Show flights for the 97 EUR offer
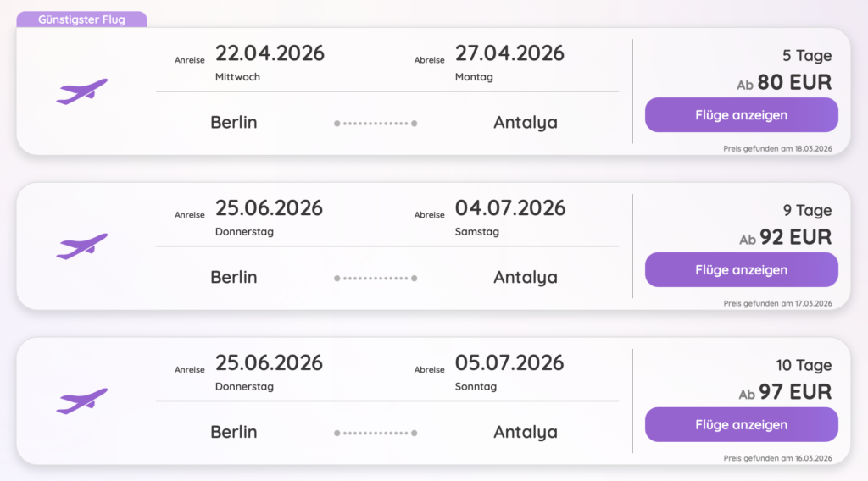 coord(741,425)
